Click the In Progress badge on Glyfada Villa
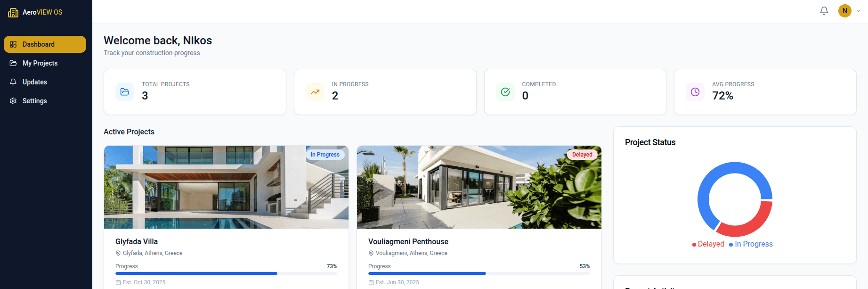 point(325,155)
